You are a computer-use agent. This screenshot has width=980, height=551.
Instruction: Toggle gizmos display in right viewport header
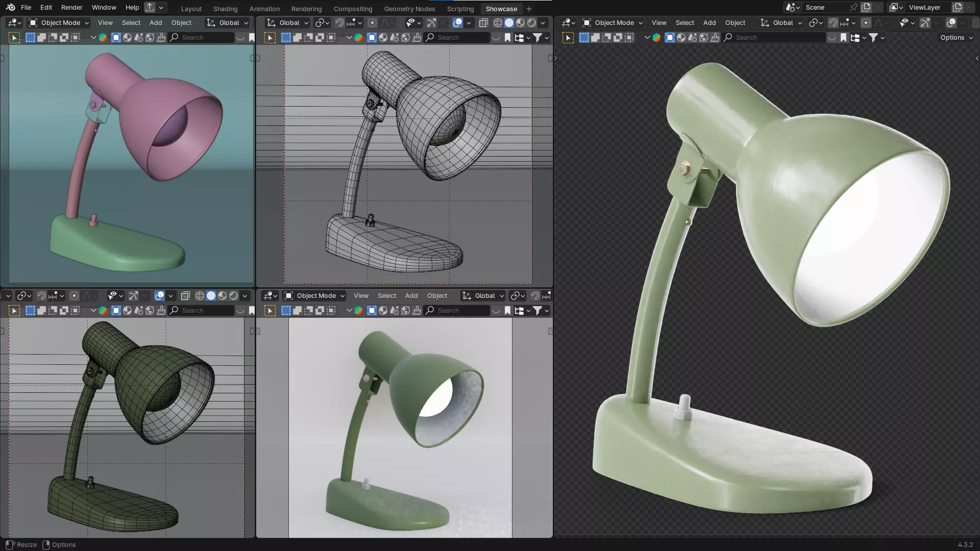pyautogui.click(x=925, y=22)
